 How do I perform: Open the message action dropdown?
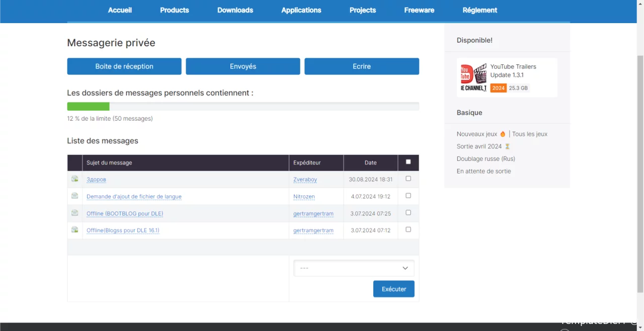coord(354,268)
